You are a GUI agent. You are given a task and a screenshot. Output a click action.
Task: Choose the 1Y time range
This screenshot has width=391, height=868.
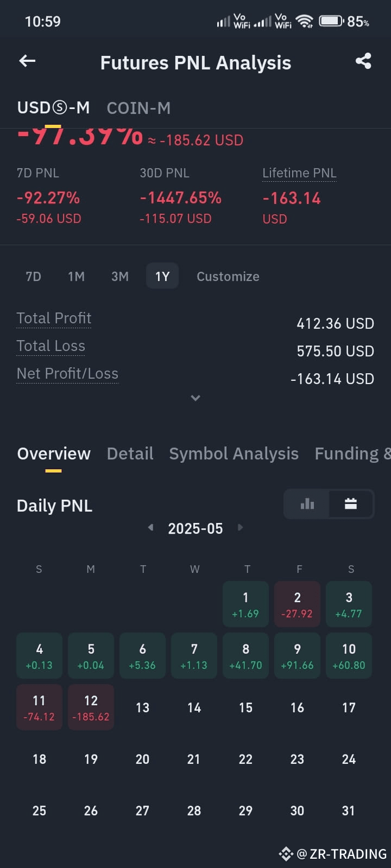coord(162,276)
